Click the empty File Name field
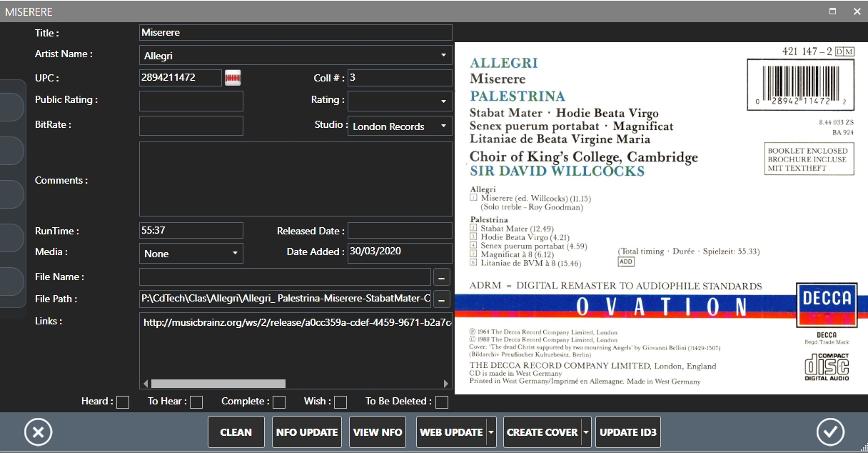The width and height of the screenshot is (868, 453). coord(285,277)
